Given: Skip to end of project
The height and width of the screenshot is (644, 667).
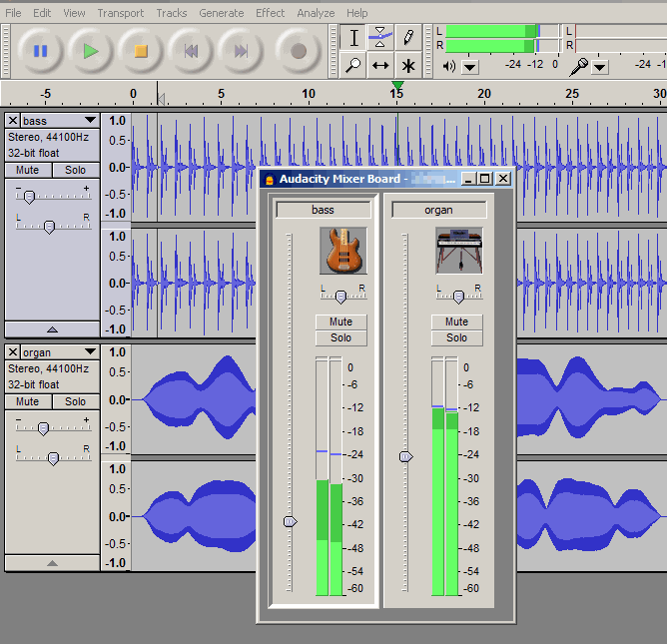Looking at the screenshot, I should (241, 52).
